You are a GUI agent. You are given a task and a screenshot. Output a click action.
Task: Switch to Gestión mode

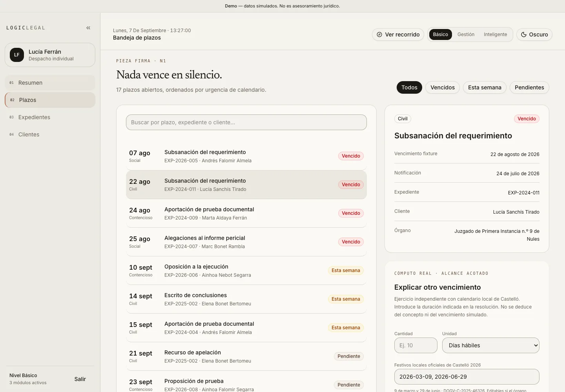click(x=466, y=34)
